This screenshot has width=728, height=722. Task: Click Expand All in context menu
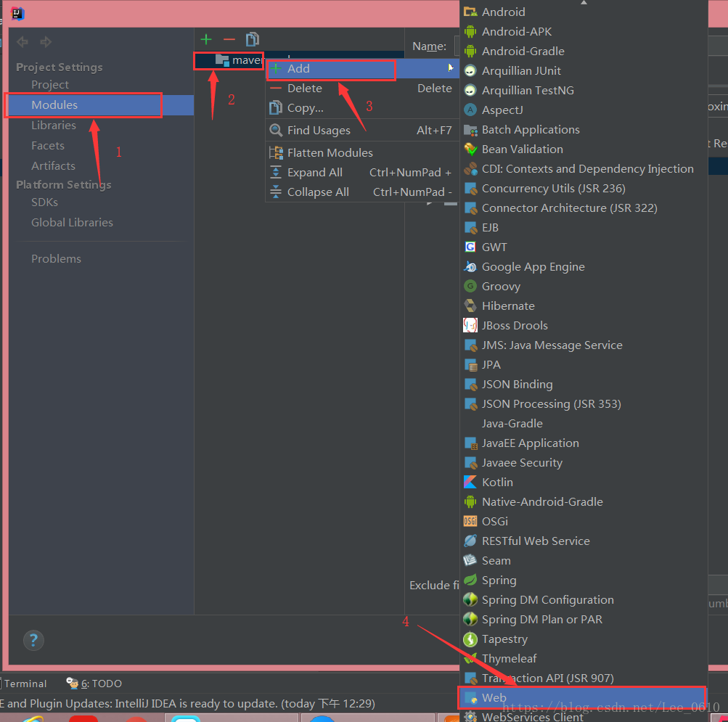[x=363, y=172]
